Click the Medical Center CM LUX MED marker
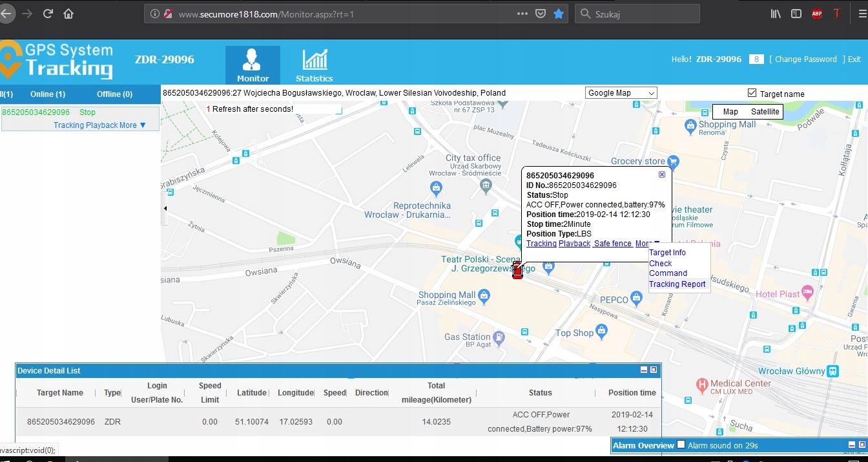This screenshot has width=868, height=462. pyautogui.click(x=702, y=386)
